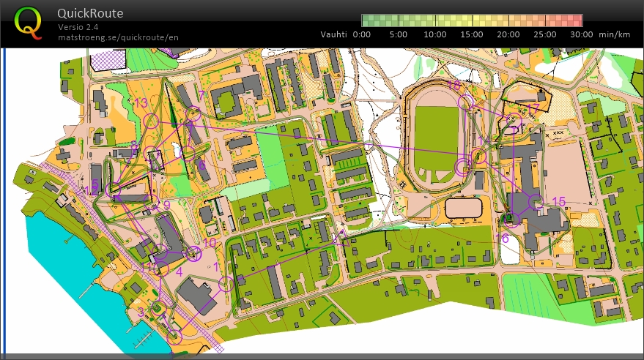Open the matstroeng.se/quickroute/en link
Viewport: 644px width, 360px height.
coord(118,37)
